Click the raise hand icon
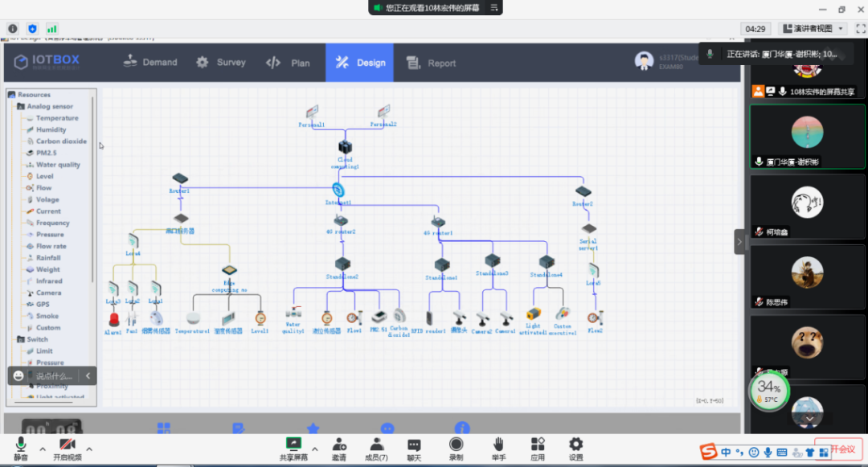The image size is (868, 467). click(x=498, y=444)
